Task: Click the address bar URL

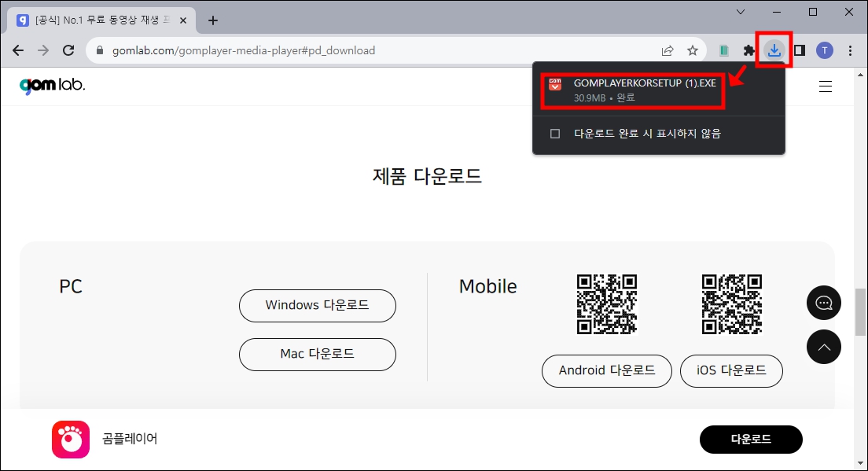Action: [244, 50]
